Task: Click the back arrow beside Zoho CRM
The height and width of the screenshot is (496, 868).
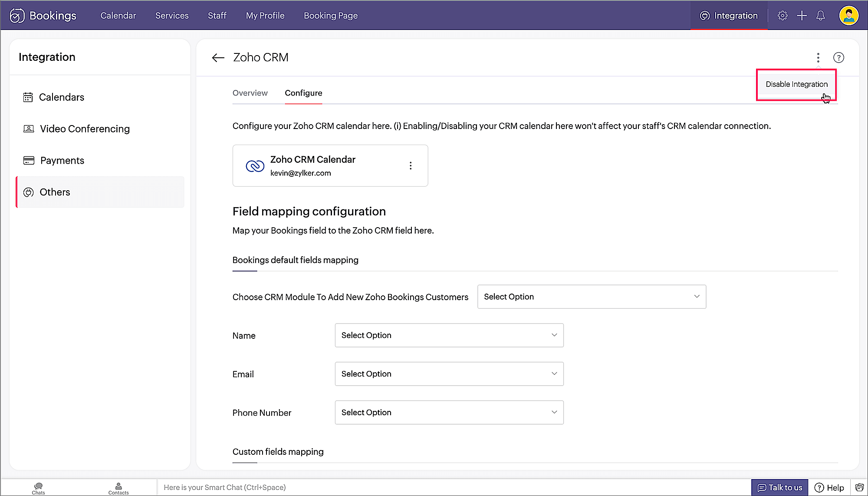Action: 218,57
